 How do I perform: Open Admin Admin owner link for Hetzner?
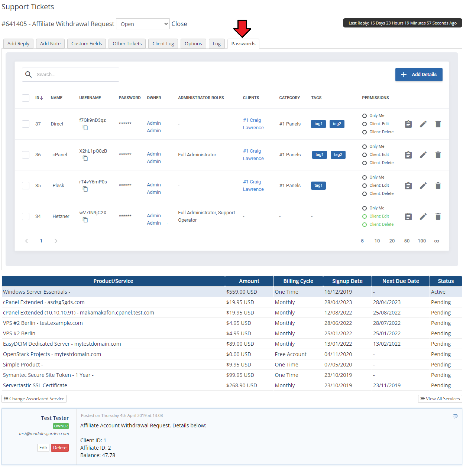pos(154,219)
